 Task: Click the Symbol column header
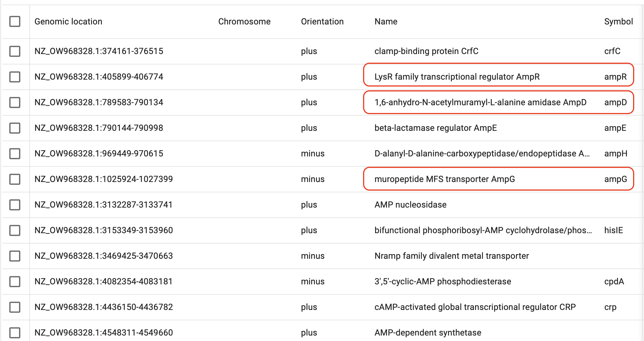click(618, 22)
